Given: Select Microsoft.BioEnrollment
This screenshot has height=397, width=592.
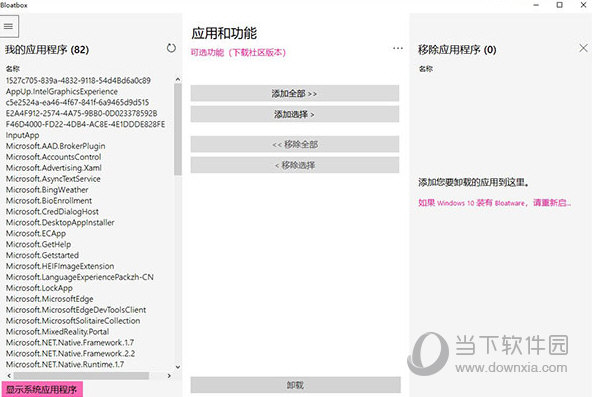Looking at the screenshot, I should pyautogui.click(x=49, y=201).
